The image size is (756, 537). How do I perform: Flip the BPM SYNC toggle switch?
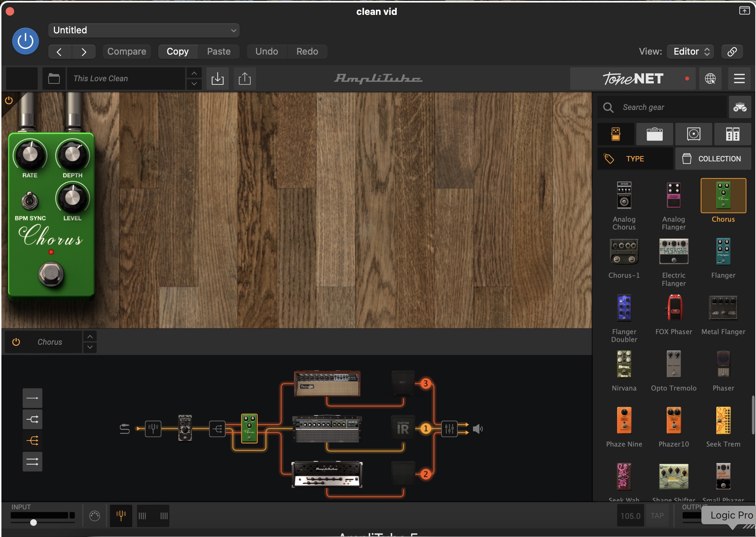click(x=30, y=201)
